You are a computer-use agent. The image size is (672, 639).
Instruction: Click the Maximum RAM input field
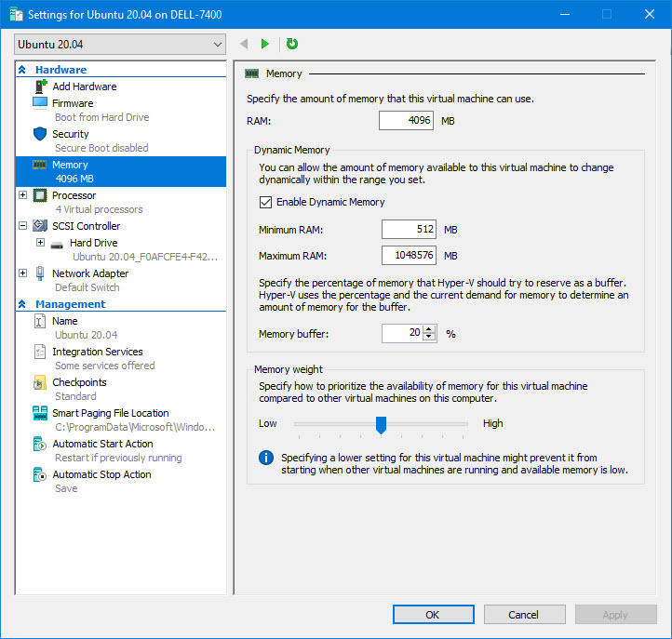pos(409,256)
